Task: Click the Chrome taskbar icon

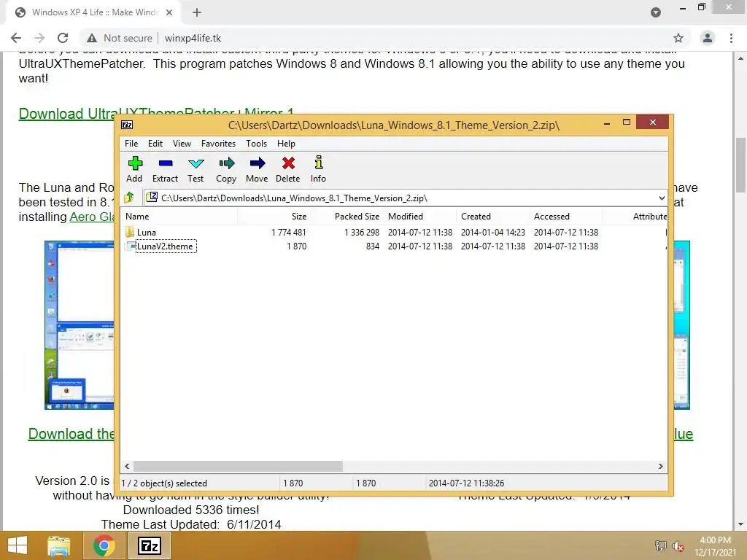Action: pos(104,545)
